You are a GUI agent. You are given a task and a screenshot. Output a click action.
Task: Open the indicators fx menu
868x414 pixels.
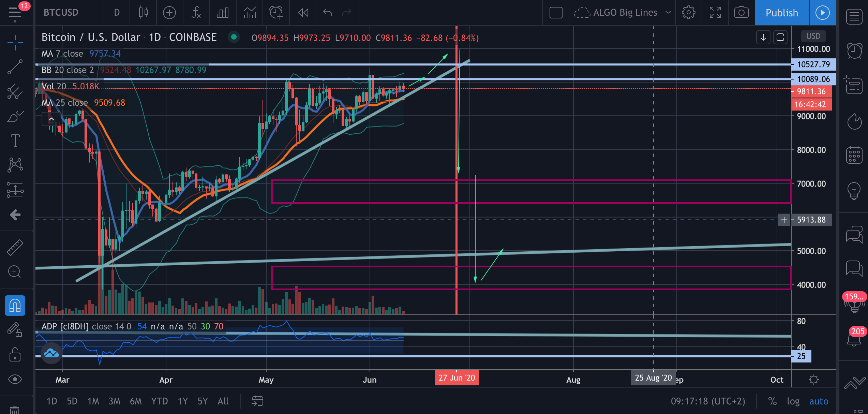point(196,13)
